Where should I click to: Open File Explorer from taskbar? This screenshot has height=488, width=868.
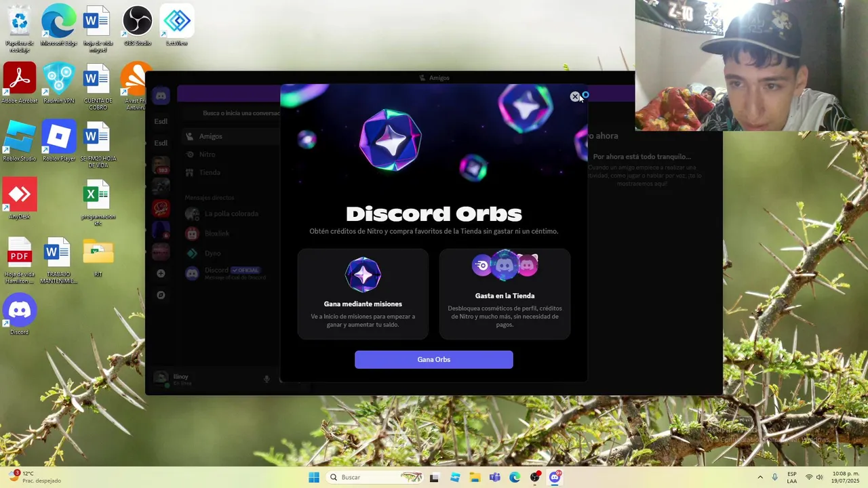point(475,477)
